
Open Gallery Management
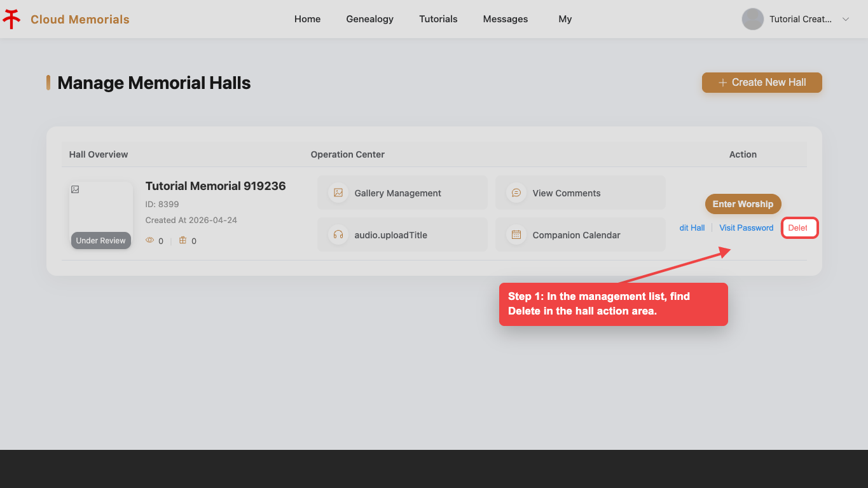(x=403, y=193)
